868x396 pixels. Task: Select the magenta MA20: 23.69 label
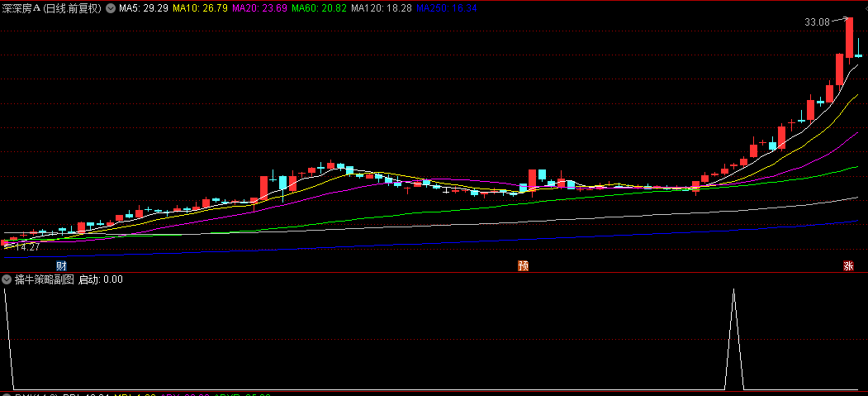click(x=259, y=8)
